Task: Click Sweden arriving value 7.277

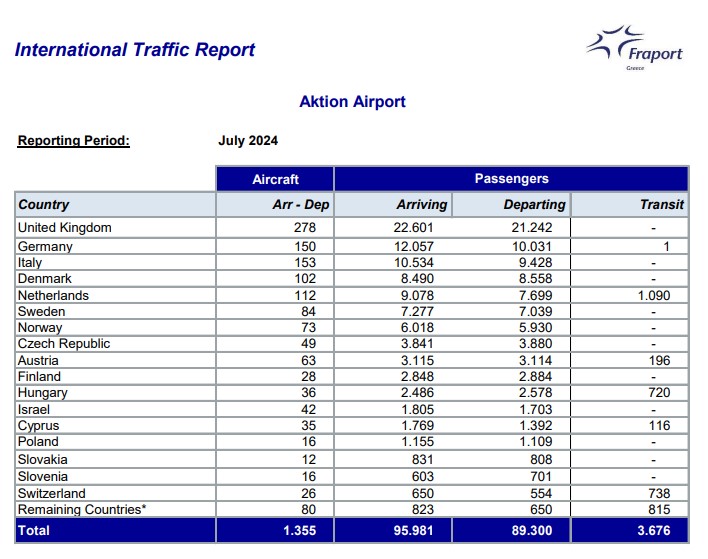Action: click(417, 312)
